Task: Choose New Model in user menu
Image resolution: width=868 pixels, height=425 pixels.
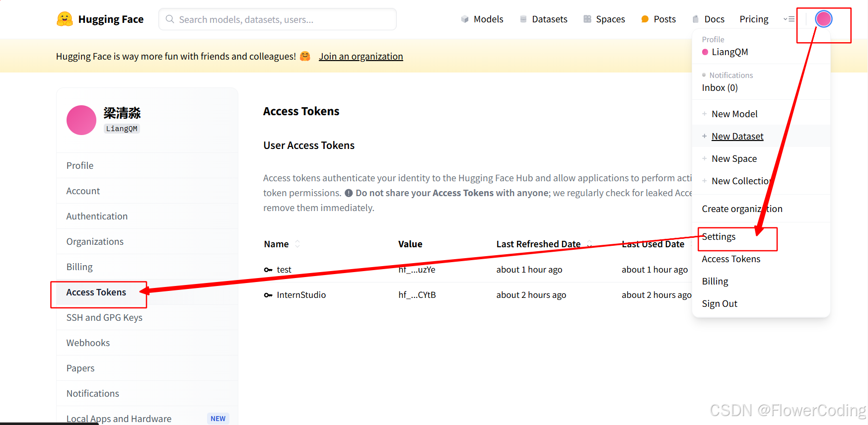Action: pyautogui.click(x=761, y=114)
